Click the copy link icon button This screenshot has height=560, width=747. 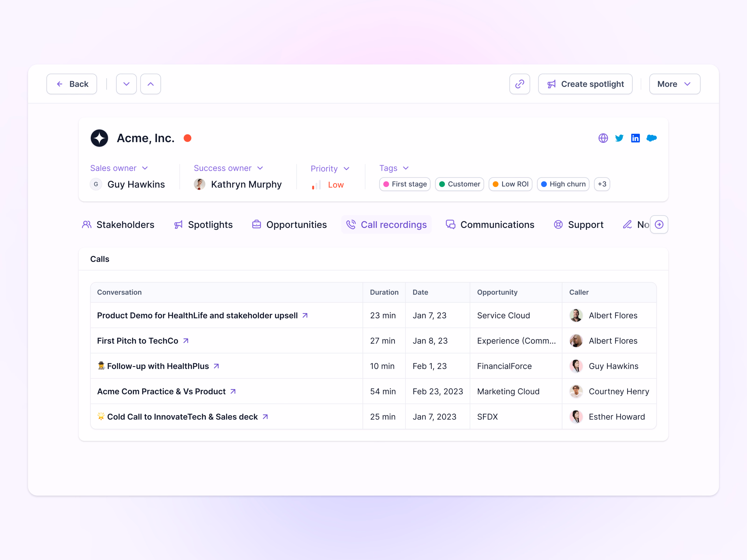519,84
